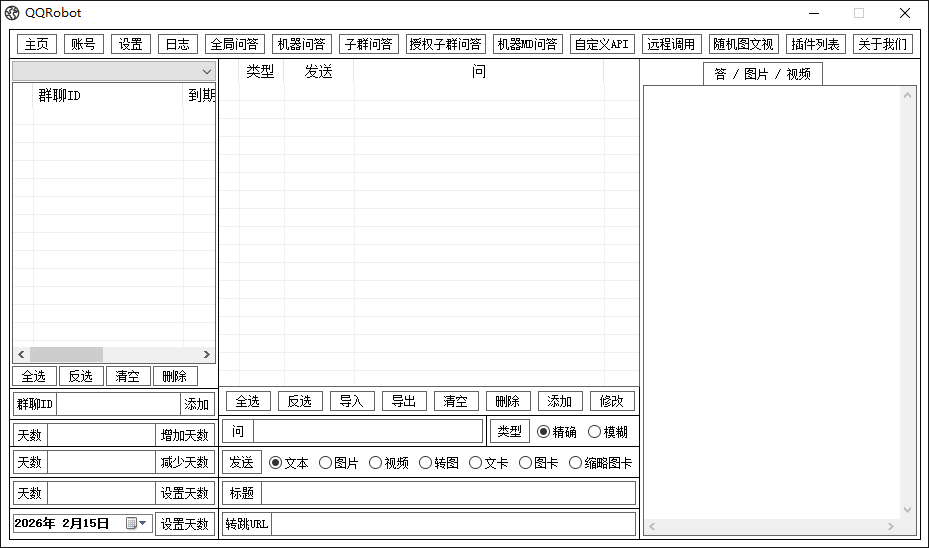The image size is (929, 548).
Task: Click the 转跳URL input field
Action: point(453,524)
